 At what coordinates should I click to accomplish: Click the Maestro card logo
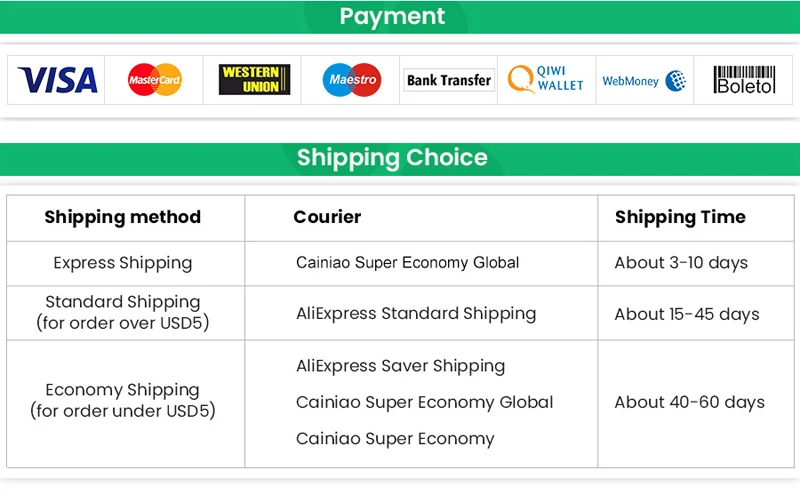coord(352,80)
